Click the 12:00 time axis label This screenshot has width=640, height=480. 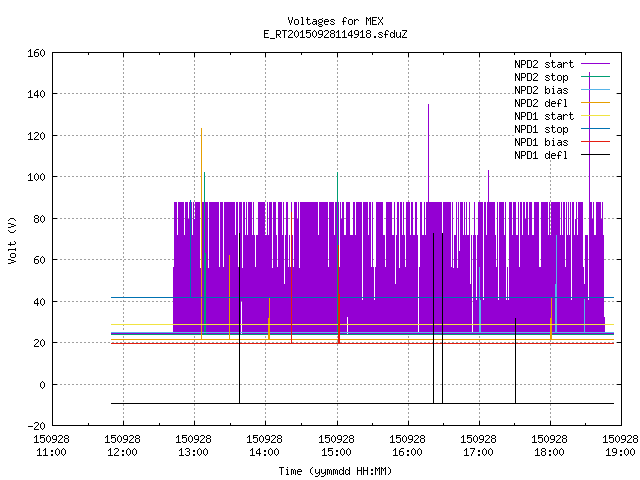122,452
